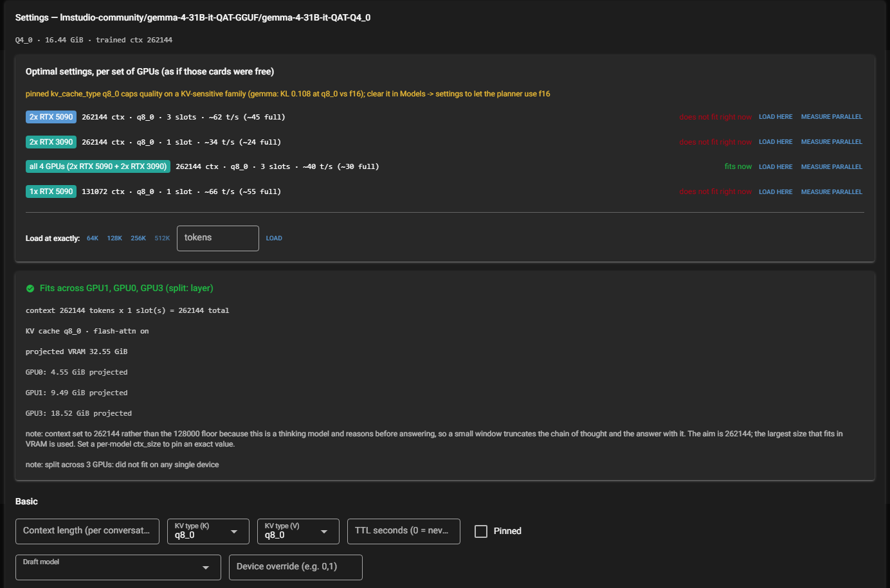Click the 2x RTX 3090 badge
This screenshot has height=588, width=890.
[51, 142]
